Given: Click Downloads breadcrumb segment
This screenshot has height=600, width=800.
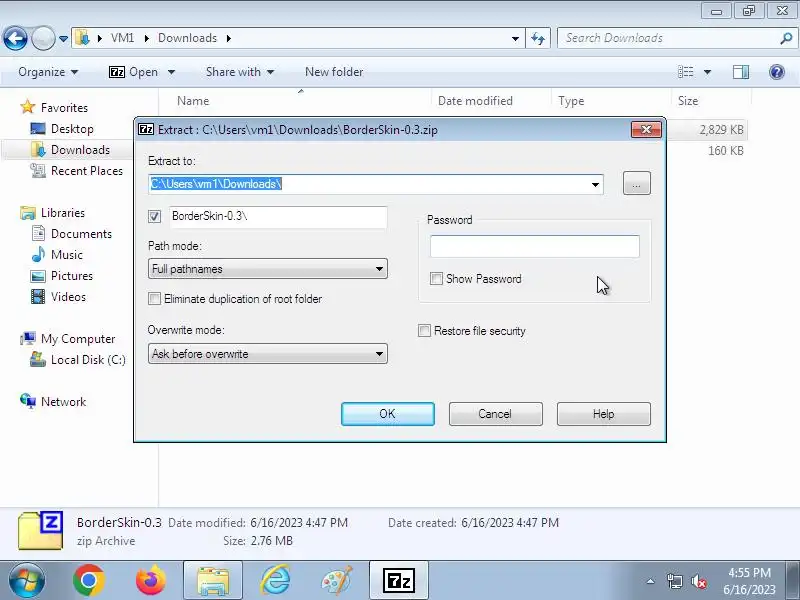Looking at the screenshot, I should [x=187, y=38].
